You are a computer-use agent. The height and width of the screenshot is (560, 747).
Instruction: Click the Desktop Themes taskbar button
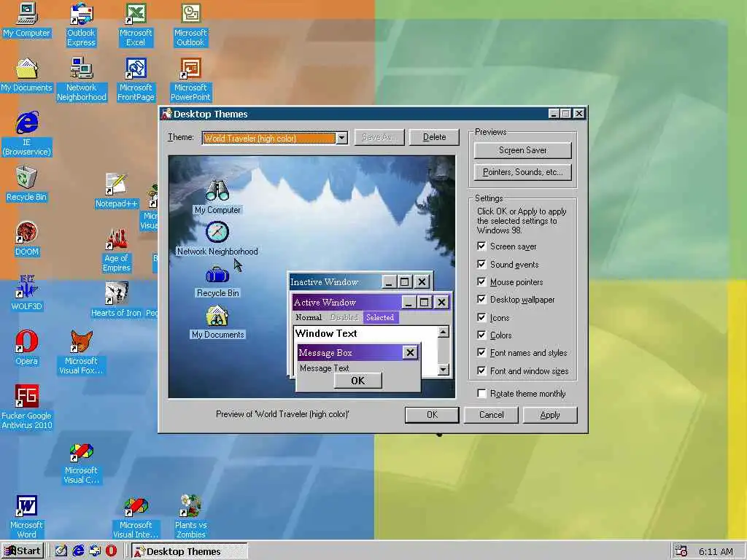(190, 551)
